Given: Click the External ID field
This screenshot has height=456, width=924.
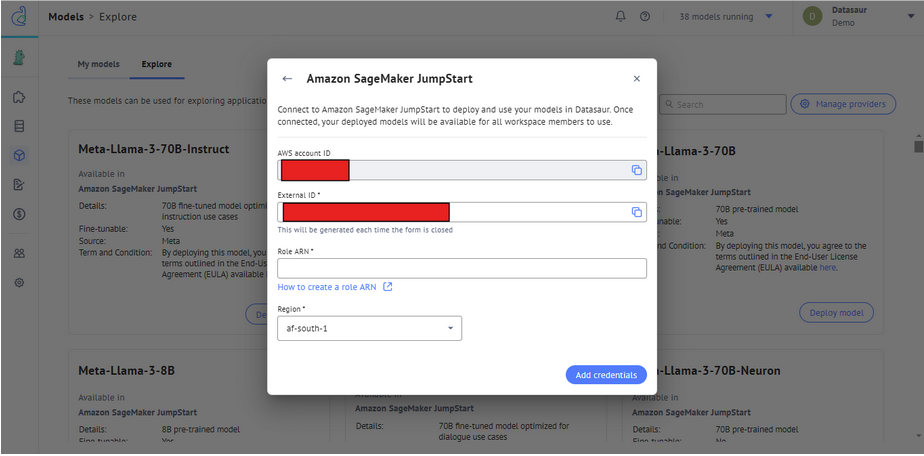Looking at the screenshot, I should coord(462,212).
